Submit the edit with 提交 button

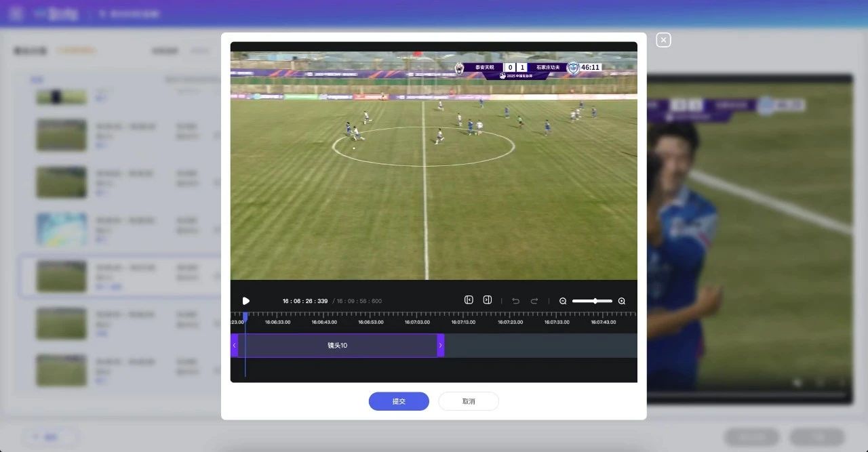[399, 401]
